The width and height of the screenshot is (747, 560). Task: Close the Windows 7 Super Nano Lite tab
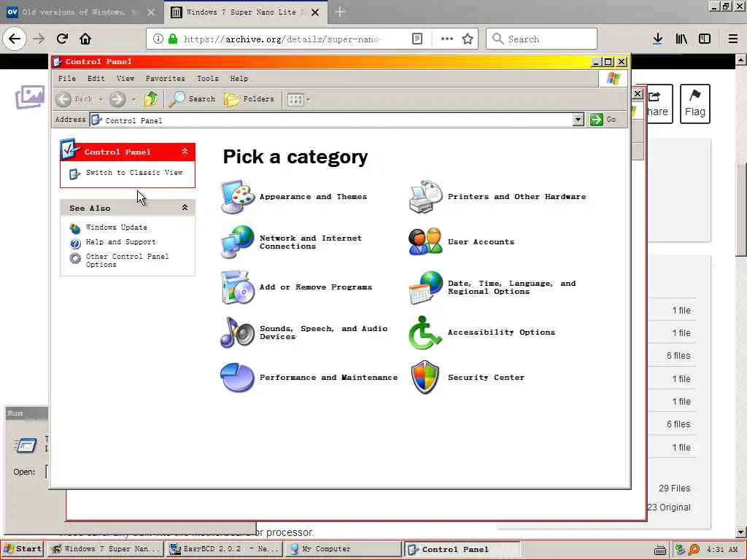[x=315, y=12]
